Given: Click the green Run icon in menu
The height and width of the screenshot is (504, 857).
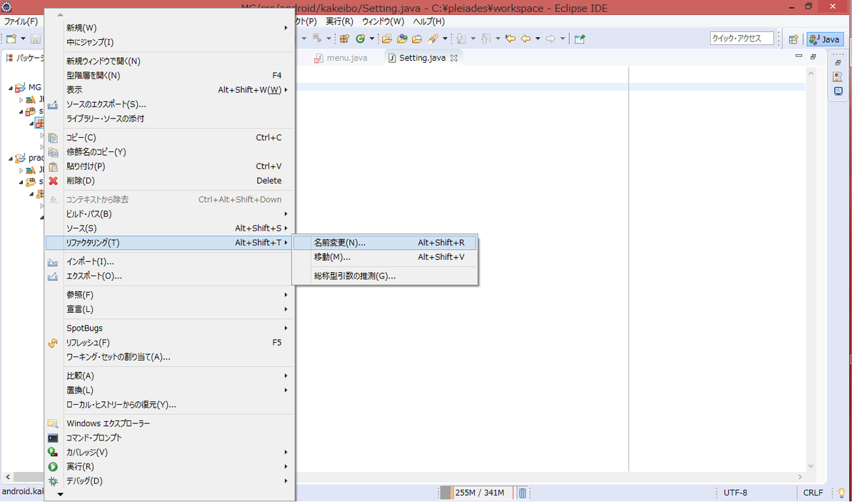Looking at the screenshot, I should (x=53, y=467).
